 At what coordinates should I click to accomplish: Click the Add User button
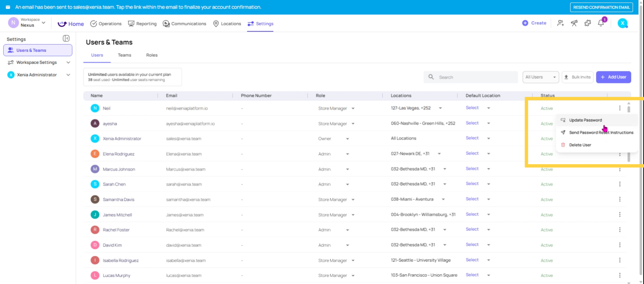[613, 77]
